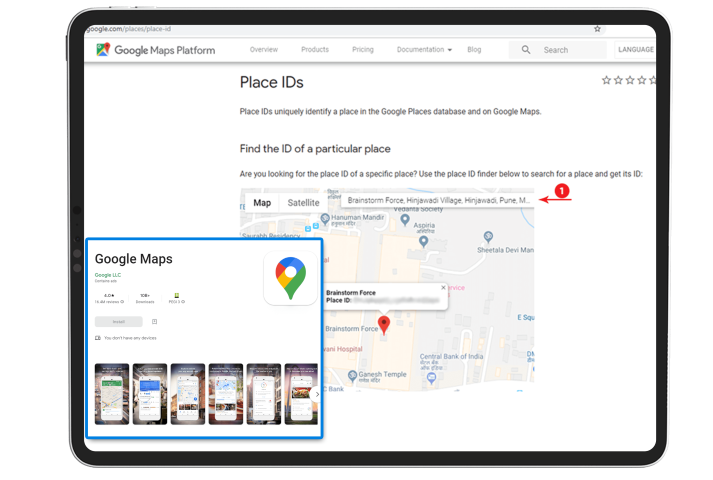Open the second app screenshot thumbnail
This screenshot has width=713, height=480.
click(x=150, y=394)
